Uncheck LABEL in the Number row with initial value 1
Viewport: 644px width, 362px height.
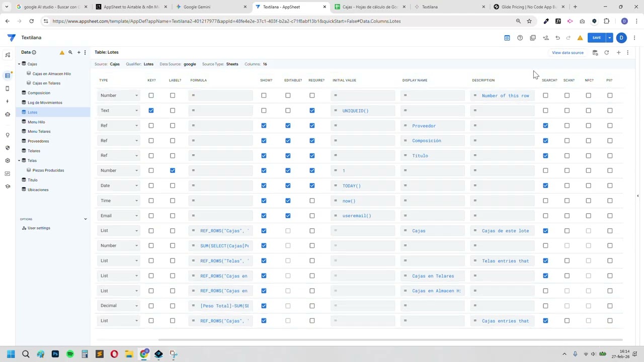173,170
